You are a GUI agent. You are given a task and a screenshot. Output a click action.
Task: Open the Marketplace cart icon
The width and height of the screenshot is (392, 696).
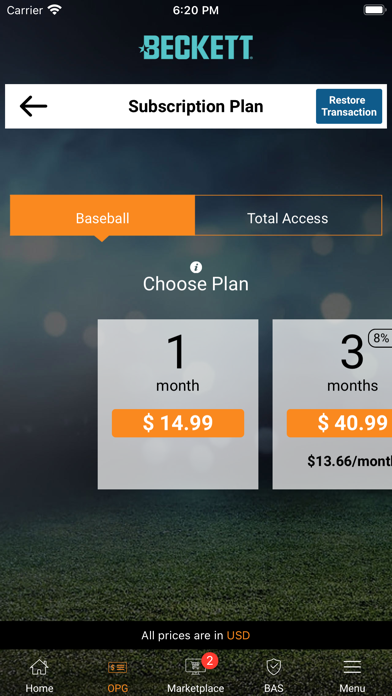point(195,667)
